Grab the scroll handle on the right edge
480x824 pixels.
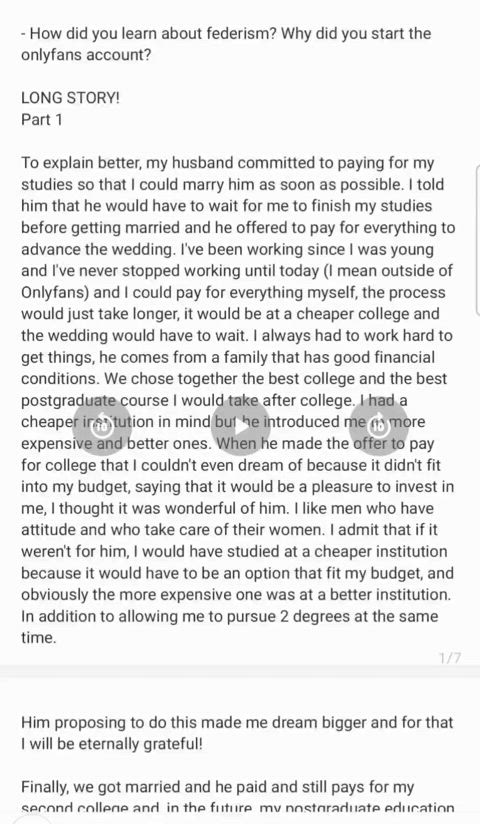[x=477, y=239]
